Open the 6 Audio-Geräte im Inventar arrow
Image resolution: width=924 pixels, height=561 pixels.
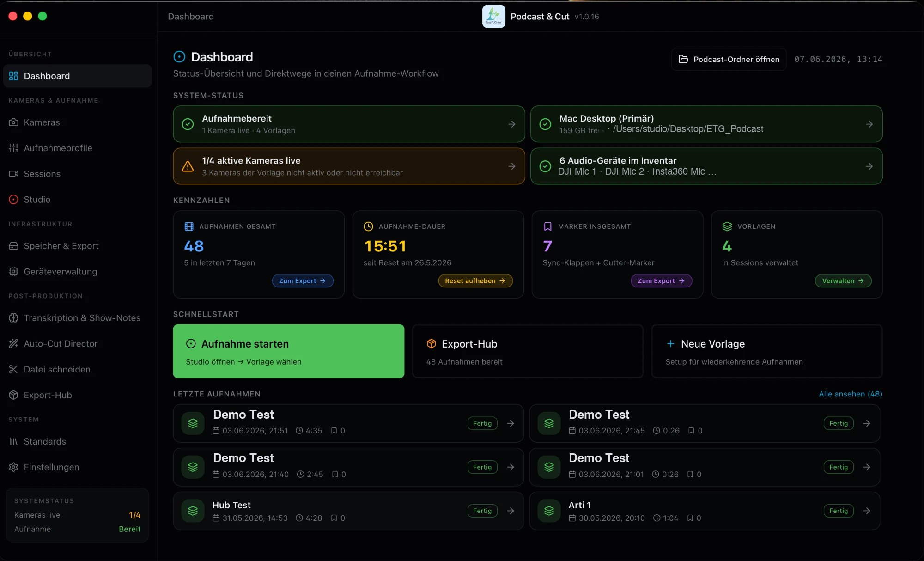coord(869,166)
